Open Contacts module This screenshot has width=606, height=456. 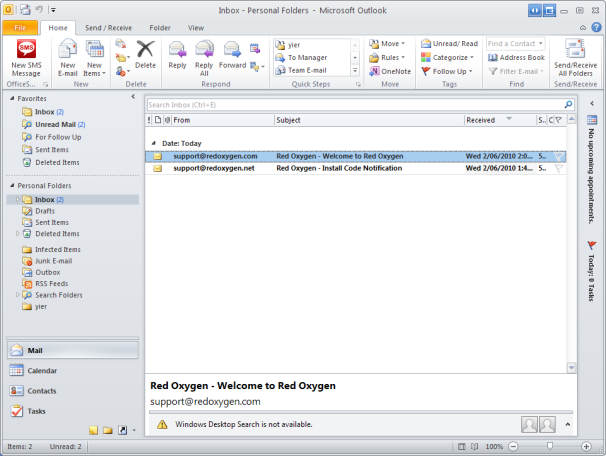coord(72,391)
